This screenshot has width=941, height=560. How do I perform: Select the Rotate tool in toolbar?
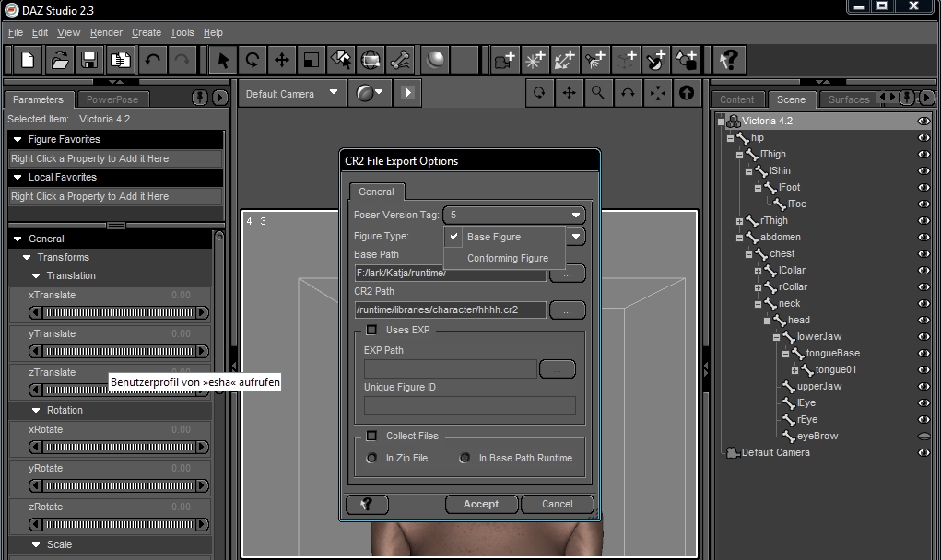pyautogui.click(x=252, y=60)
